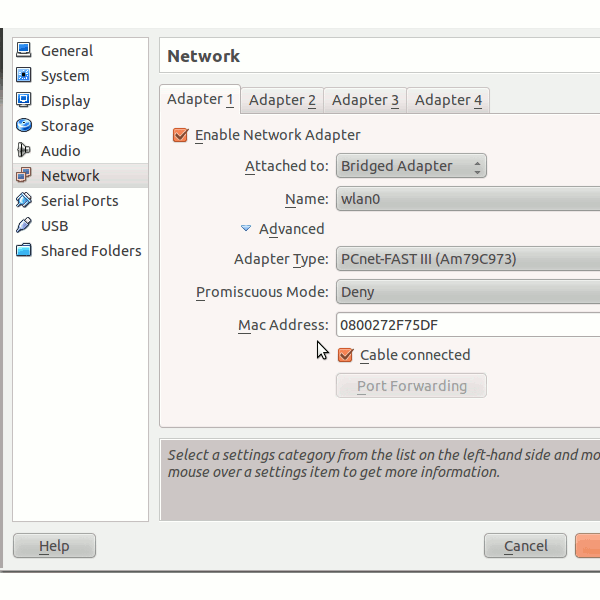Disable the Enable Network Adapter checkbox
Image resolution: width=600 pixels, height=600 pixels.
coord(181,135)
